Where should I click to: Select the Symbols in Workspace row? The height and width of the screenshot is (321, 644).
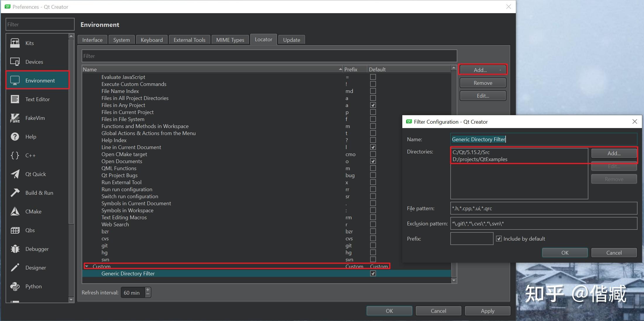[x=267, y=210]
